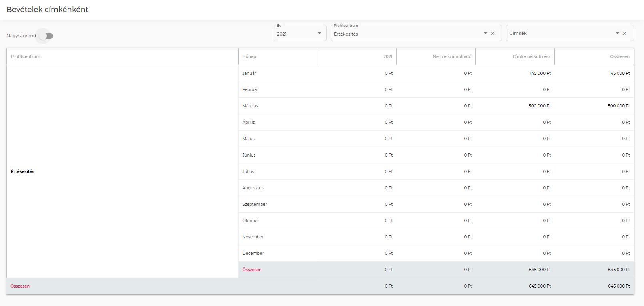Expand Profitcentrum dropdown arrow
This screenshot has height=306, width=644.
[x=486, y=33]
